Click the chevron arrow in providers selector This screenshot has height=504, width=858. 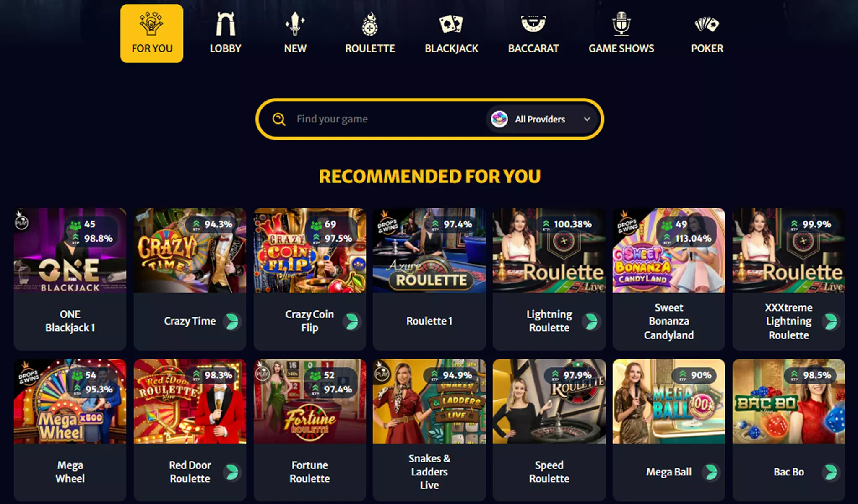click(x=587, y=120)
